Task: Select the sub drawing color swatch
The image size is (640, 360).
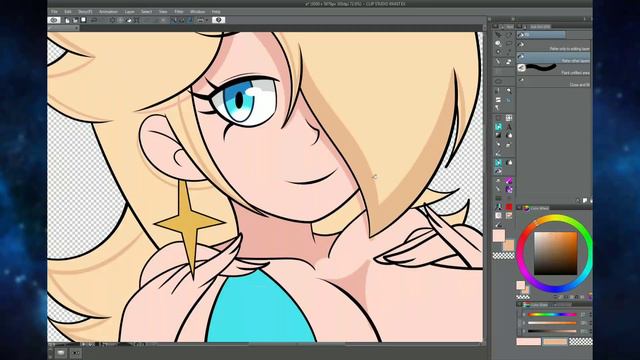Action: pos(509,245)
